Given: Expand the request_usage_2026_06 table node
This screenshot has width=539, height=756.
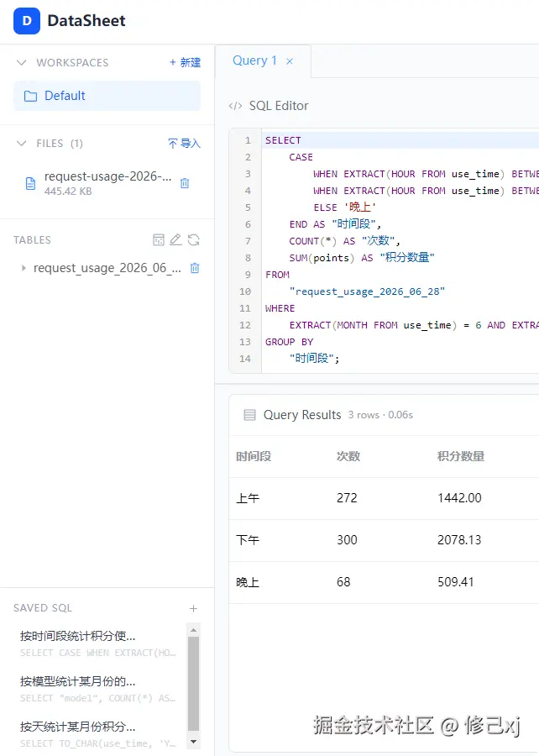Looking at the screenshot, I should click(x=24, y=268).
